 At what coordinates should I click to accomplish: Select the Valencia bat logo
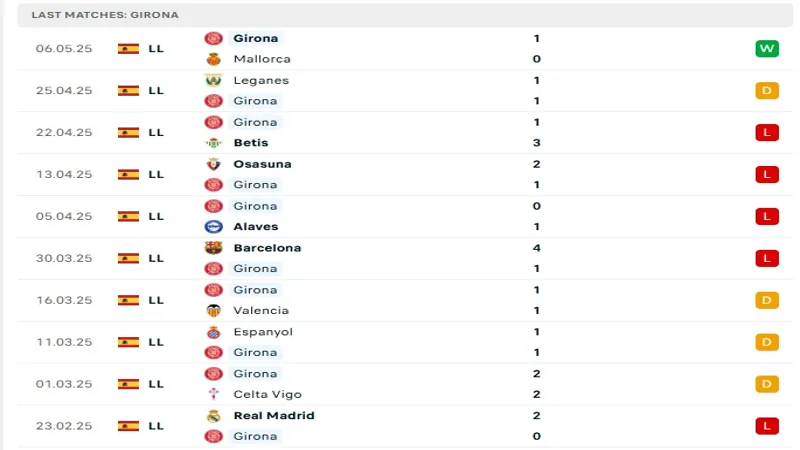[212, 311]
